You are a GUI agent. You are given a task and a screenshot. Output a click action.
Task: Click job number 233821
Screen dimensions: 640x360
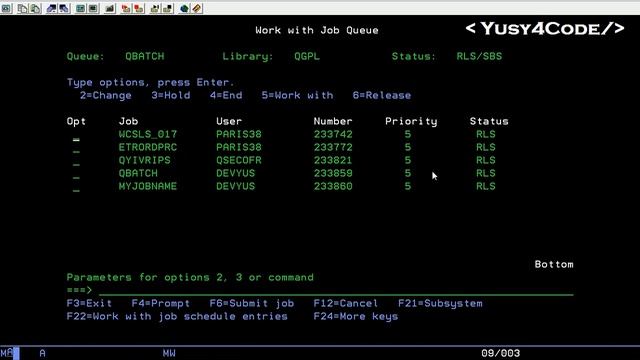point(333,160)
